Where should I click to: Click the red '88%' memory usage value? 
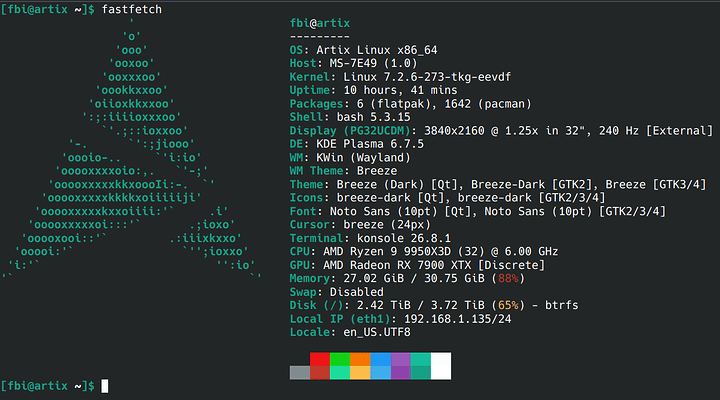pyautogui.click(x=508, y=279)
